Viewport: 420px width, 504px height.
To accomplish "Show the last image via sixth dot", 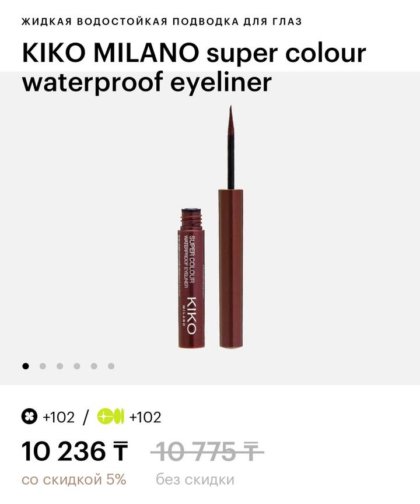I will coord(111,366).
